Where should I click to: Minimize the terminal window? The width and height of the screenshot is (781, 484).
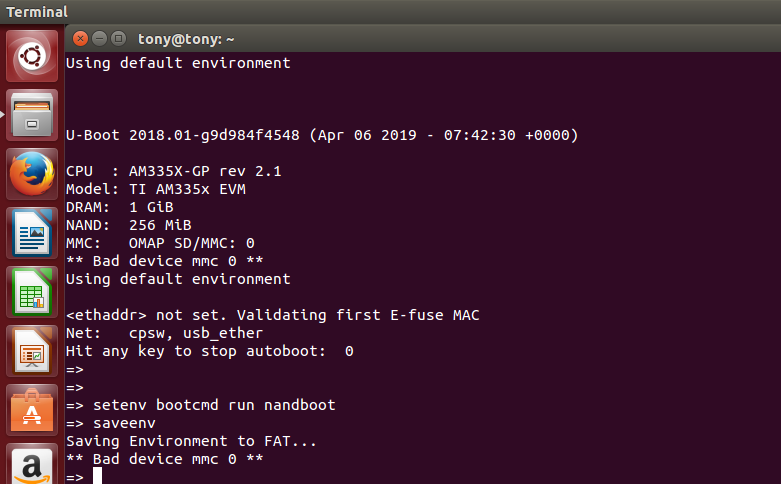pyautogui.click(x=100, y=39)
